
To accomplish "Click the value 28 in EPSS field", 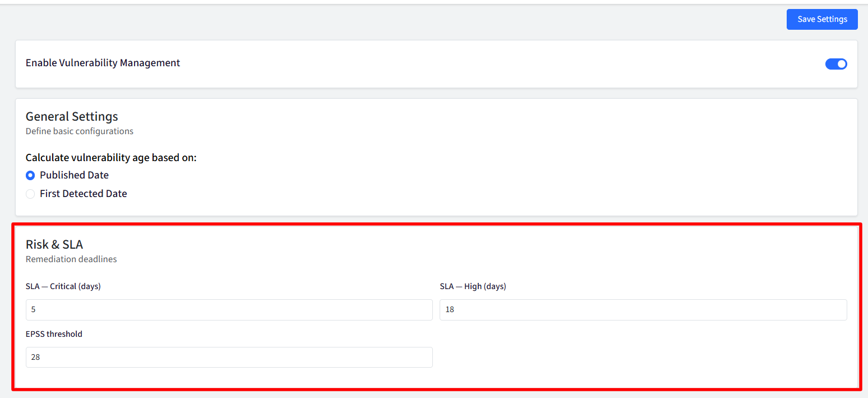I will (35, 357).
